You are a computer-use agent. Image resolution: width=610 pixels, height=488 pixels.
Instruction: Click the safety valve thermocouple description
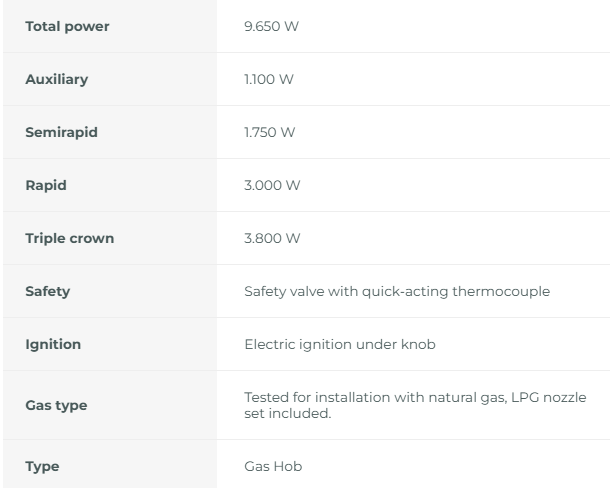click(x=397, y=291)
